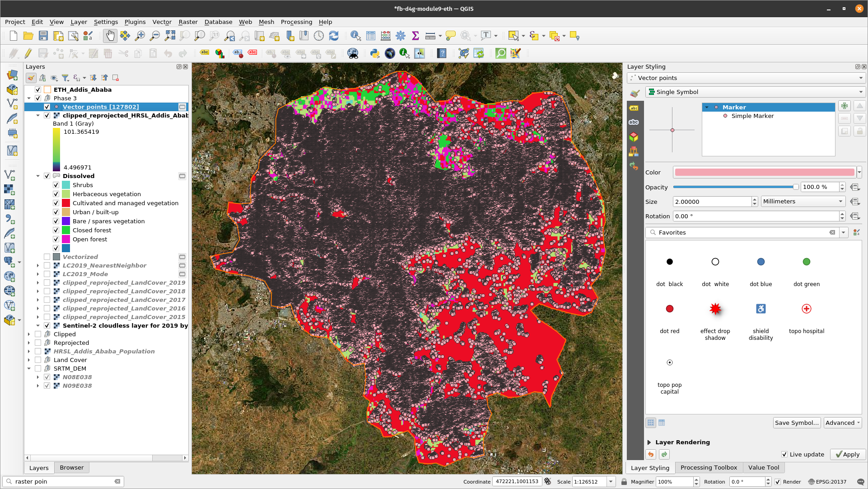Toggle visibility of Dissolved layer
Image resolution: width=868 pixels, height=489 pixels.
47,177
